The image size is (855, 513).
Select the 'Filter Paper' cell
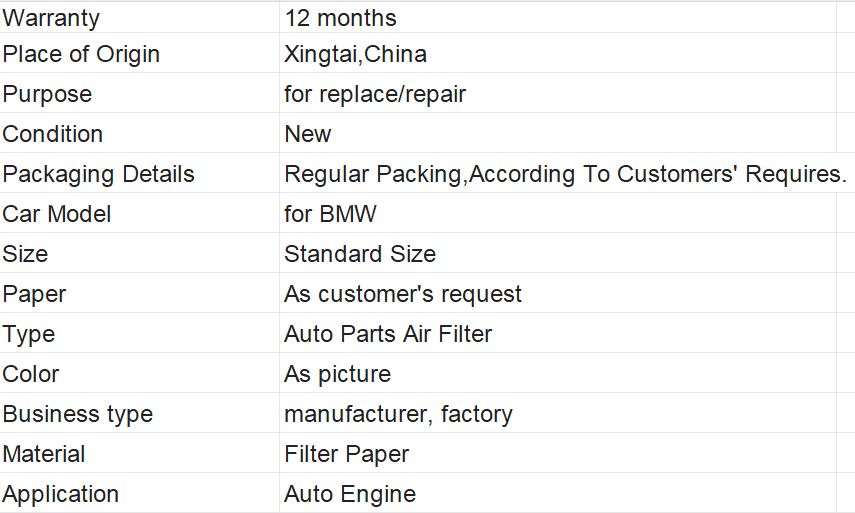pyautogui.click(x=346, y=454)
